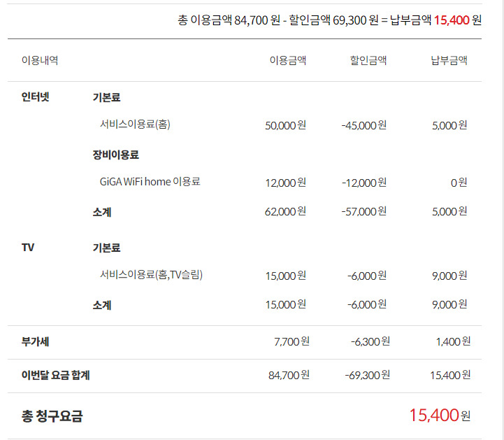Screen dimensions: 504x440
Task: Click the -57,000원 internet subtotal discount
Action: 363,211
